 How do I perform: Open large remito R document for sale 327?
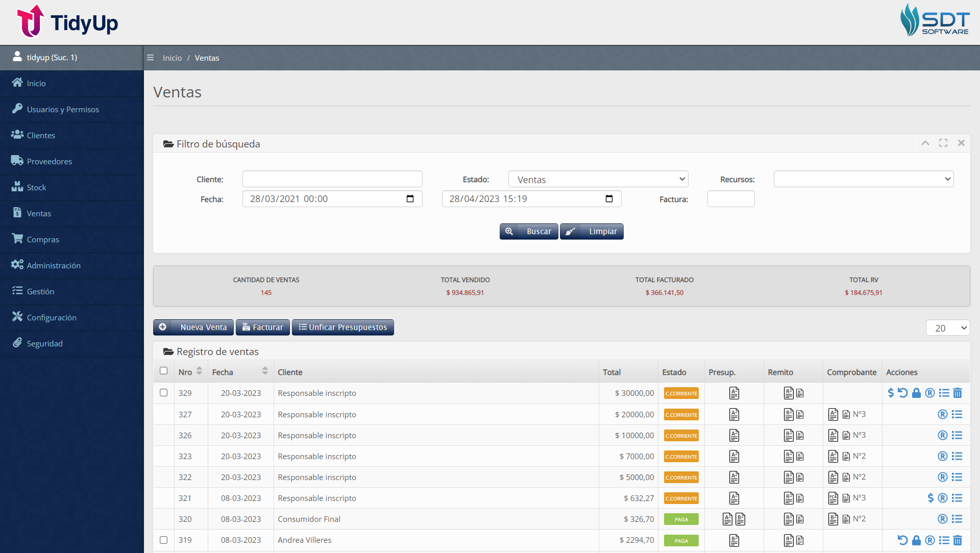[789, 414]
